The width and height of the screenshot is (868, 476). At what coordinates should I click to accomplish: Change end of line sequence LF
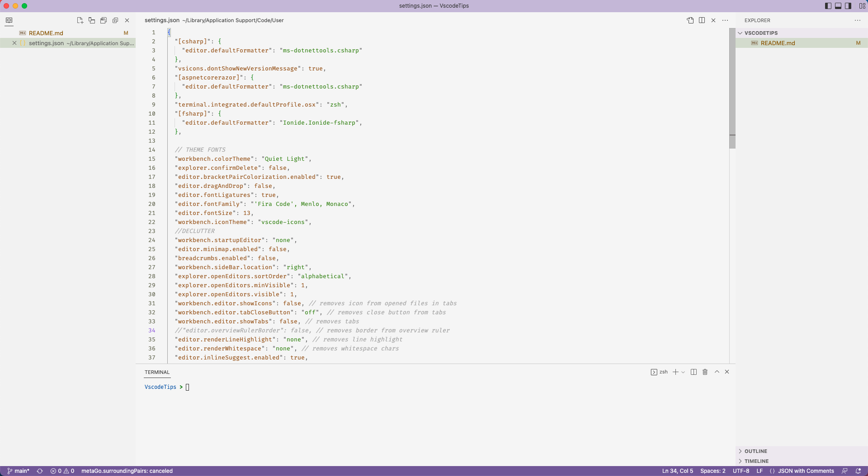[759, 471]
